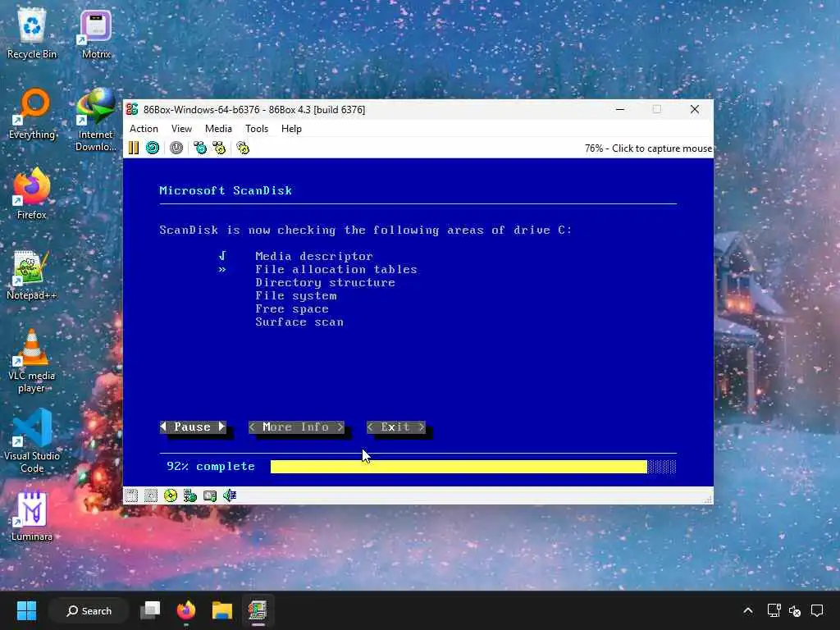Click ScanDisk Pause button

point(193,427)
